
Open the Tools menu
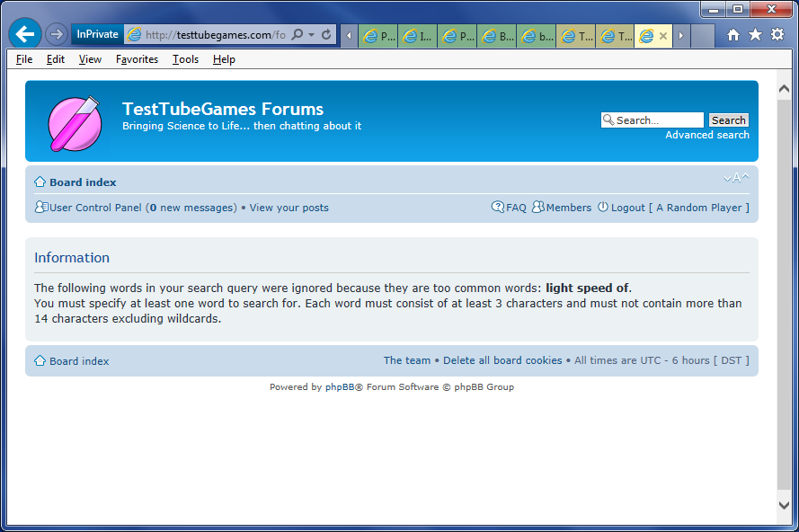(x=185, y=59)
